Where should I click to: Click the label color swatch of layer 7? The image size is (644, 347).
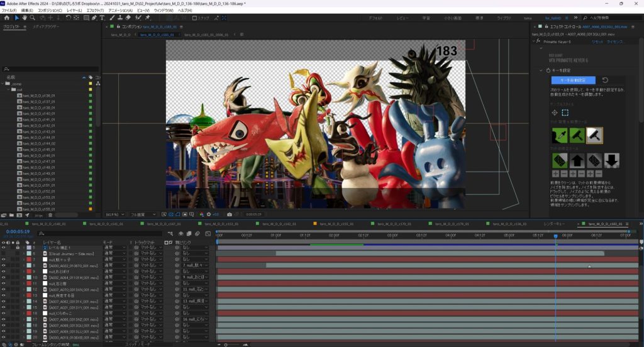click(29, 260)
